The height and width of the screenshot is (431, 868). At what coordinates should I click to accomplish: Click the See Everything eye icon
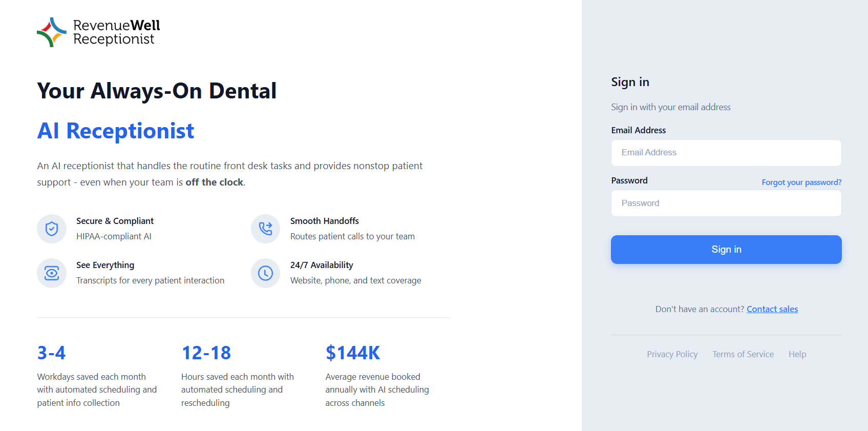coord(52,273)
